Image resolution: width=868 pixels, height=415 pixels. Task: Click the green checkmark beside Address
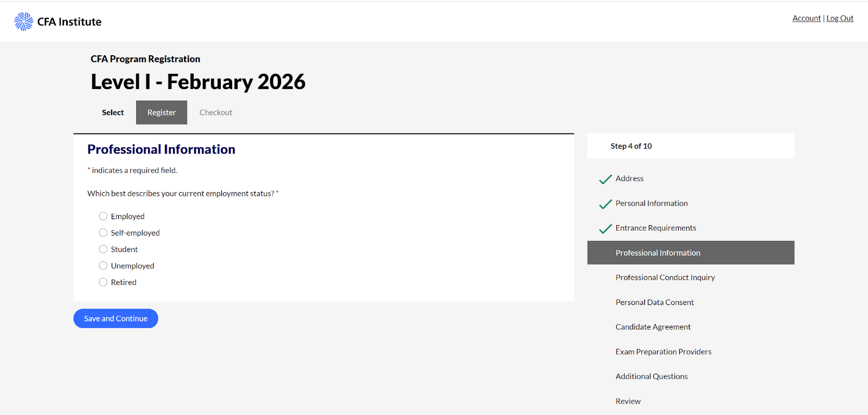[x=605, y=179]
